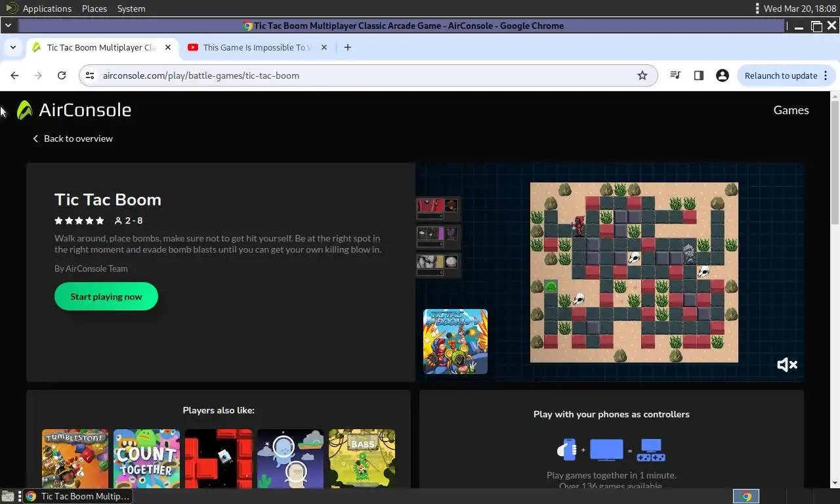840x504 pixels.
Task: Open the tab search dropdown arrow
Action: point(12,47)
